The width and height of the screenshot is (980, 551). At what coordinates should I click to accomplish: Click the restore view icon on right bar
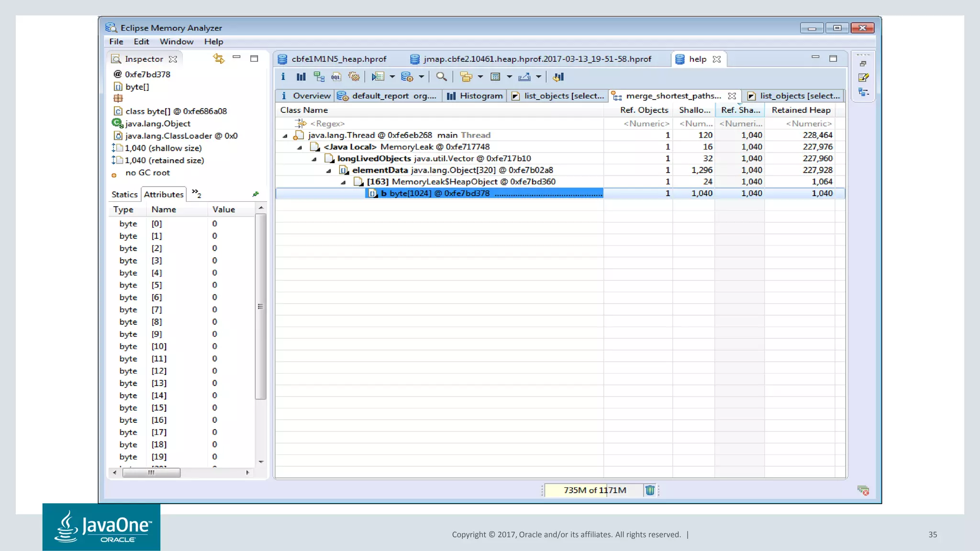863,64
